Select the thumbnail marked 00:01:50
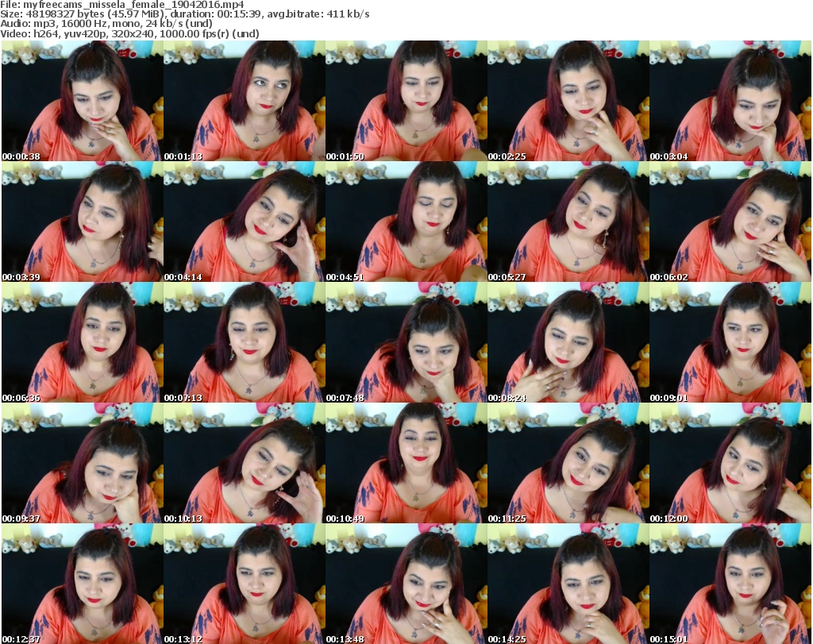 tap(406, 101)
